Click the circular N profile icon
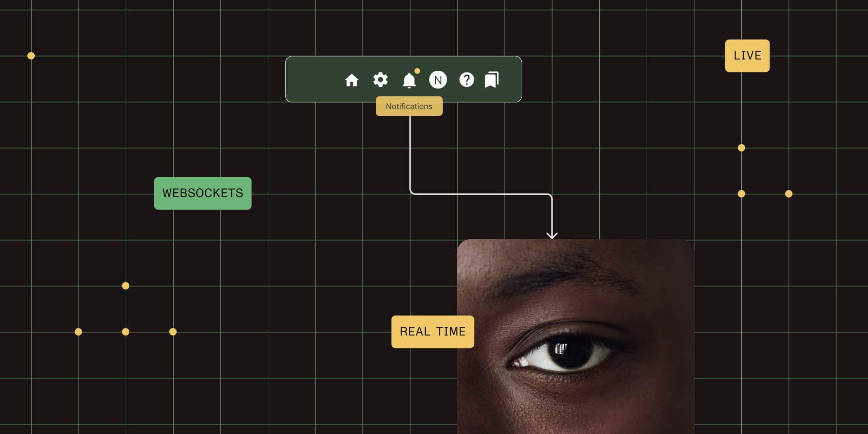 (x=438, y=79)
